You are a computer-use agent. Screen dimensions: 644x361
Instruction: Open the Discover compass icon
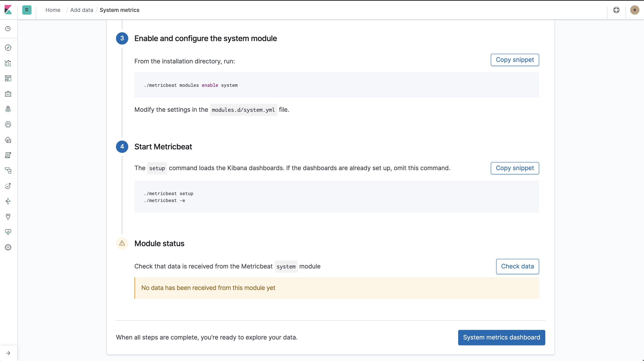coord(8,47)
